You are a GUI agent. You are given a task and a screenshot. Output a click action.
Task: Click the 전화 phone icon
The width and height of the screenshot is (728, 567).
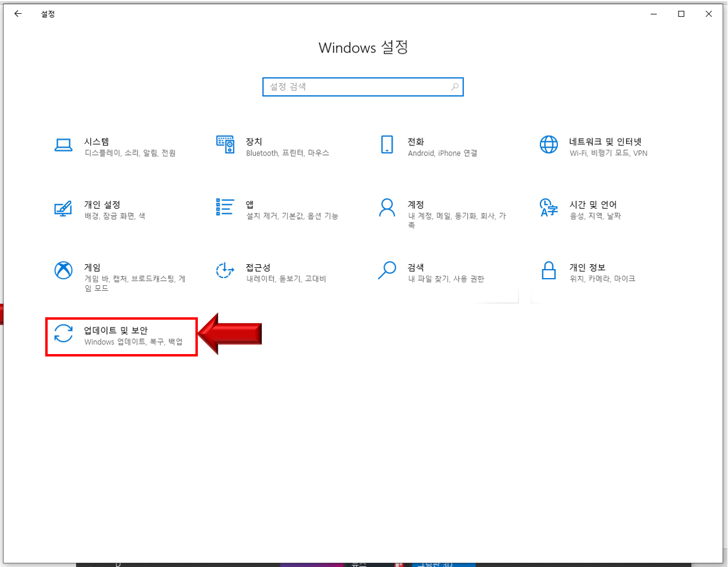point(387,145)
